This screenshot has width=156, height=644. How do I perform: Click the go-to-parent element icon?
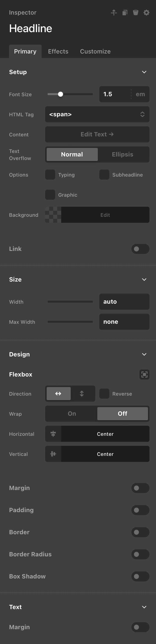114,13
